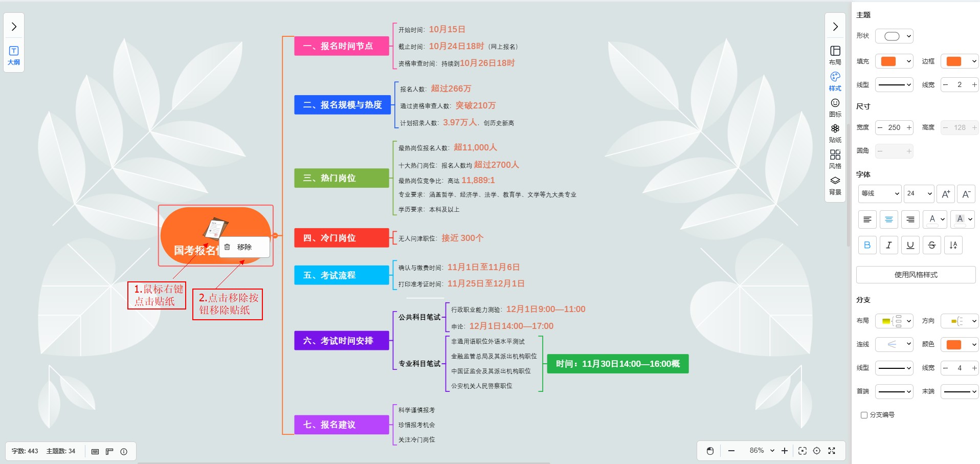Toggle bold text formatting
Screen dimensions: 980x464
867,245
